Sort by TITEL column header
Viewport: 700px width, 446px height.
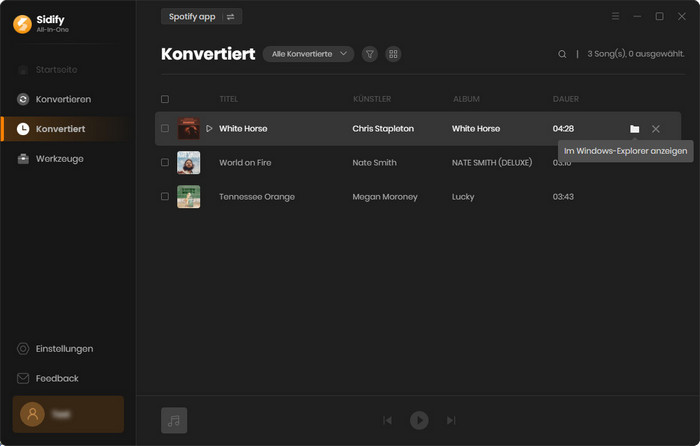click(x=228, y=99)
